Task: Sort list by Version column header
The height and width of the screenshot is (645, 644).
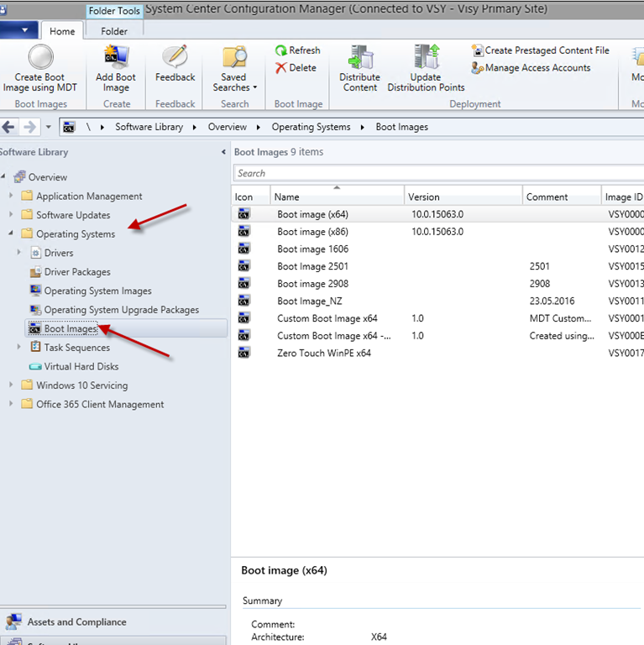Action: pyautogui.click(x=462, y=197)
